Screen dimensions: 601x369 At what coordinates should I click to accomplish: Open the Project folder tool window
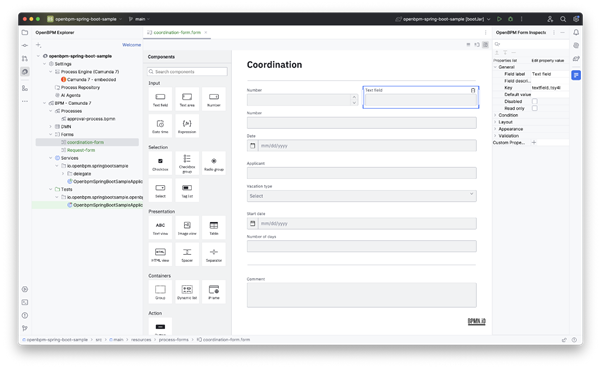point(25,33)
